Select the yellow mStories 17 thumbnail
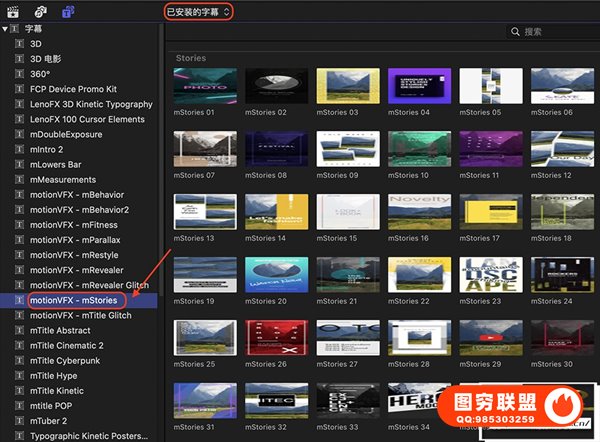 [x=485, y=213]
